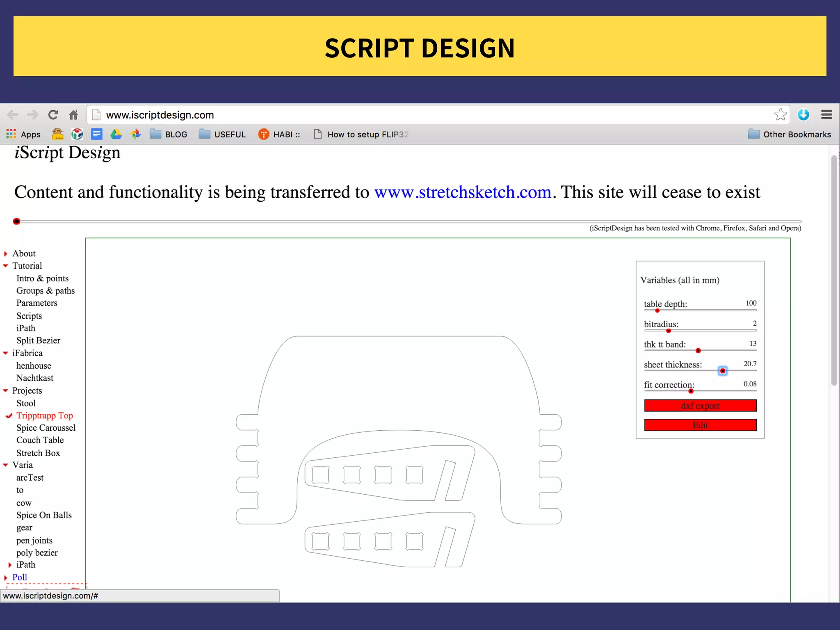840x630 pixels.
Task: Click the red Edit button
Action: 700,425
